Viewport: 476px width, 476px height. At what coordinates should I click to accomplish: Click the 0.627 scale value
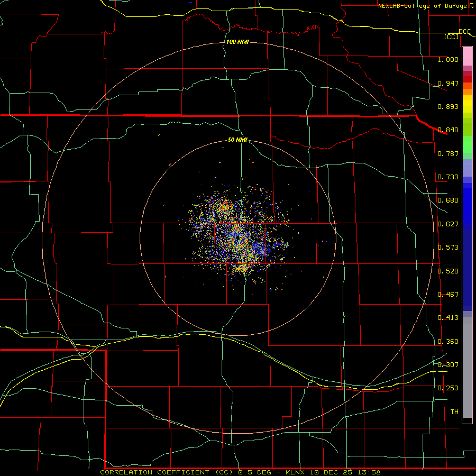(448, 224)
